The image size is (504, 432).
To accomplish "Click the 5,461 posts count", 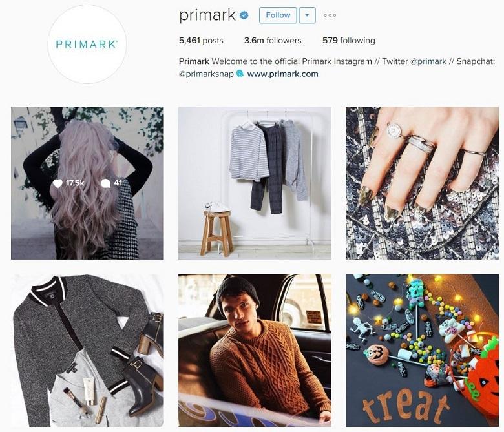I will (x=201, y=41).
